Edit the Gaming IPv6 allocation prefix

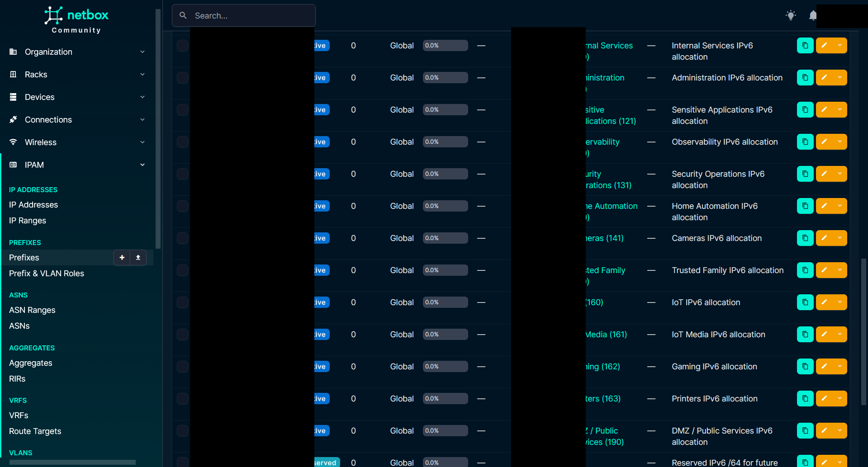point(824,366)
